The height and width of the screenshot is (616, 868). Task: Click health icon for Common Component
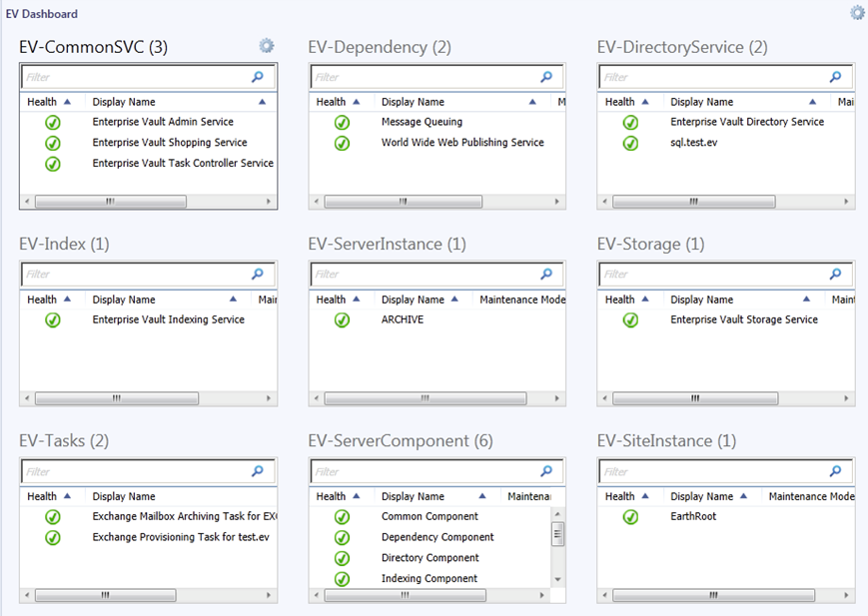(x=343, y=517)
